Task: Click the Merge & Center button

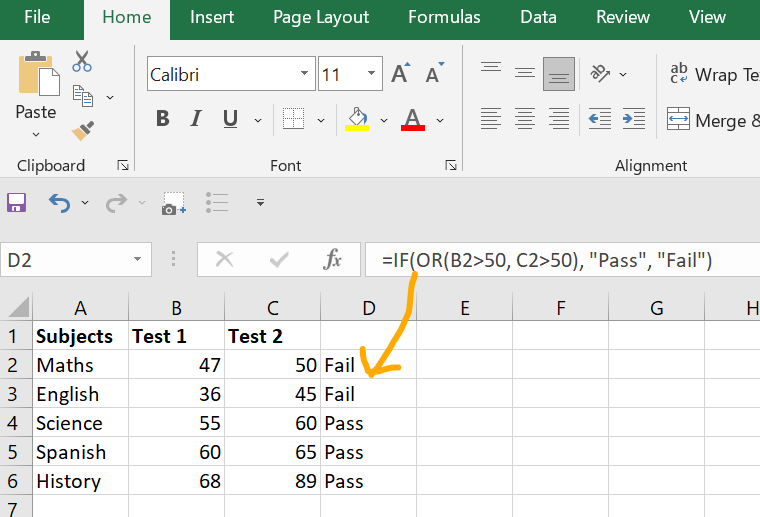Action: tap(712, 120)
